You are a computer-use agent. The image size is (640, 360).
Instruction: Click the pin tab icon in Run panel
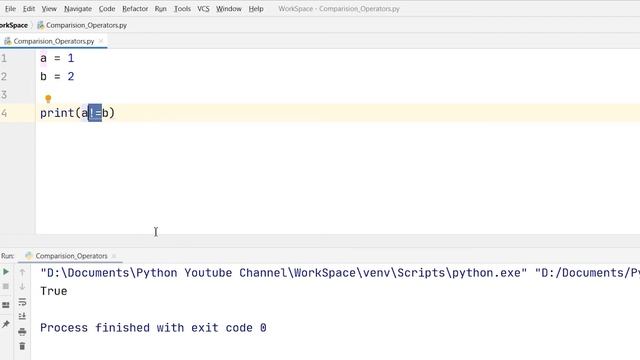tap(6, 324)
